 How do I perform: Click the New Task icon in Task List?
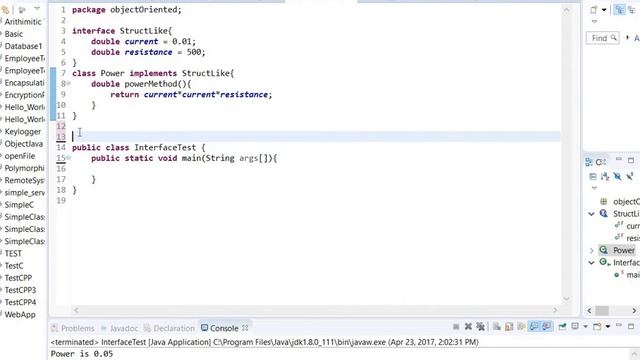[594, 10]
